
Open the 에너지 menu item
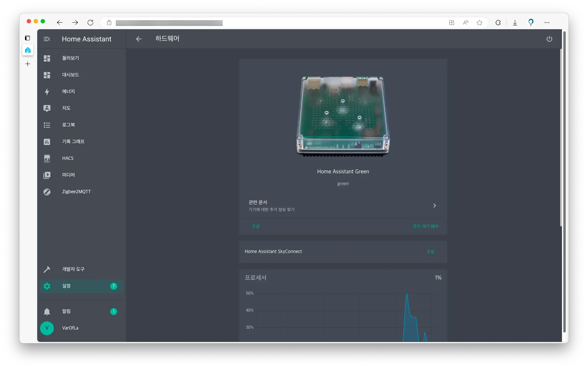tap(81, 91)
